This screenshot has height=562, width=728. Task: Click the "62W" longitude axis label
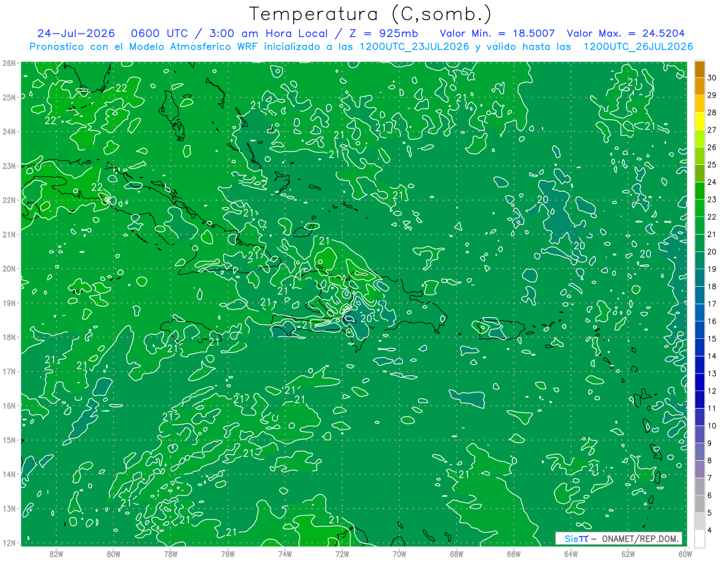point(628,554)
